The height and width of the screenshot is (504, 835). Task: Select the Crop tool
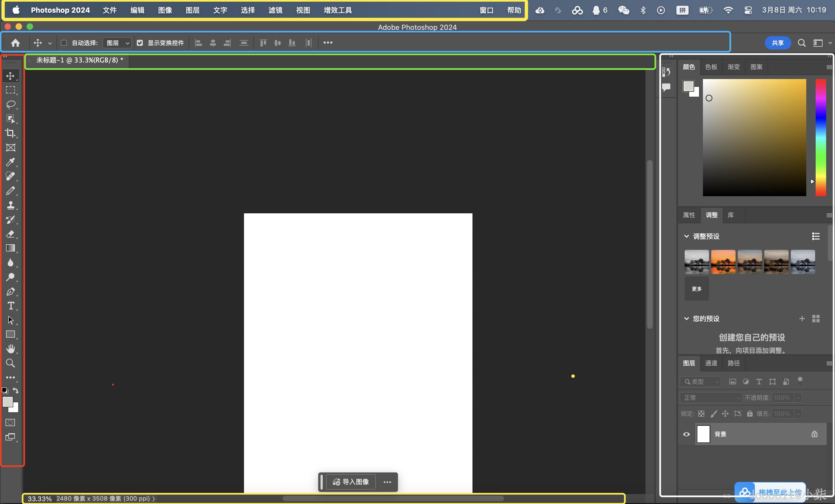click(10, 133)
